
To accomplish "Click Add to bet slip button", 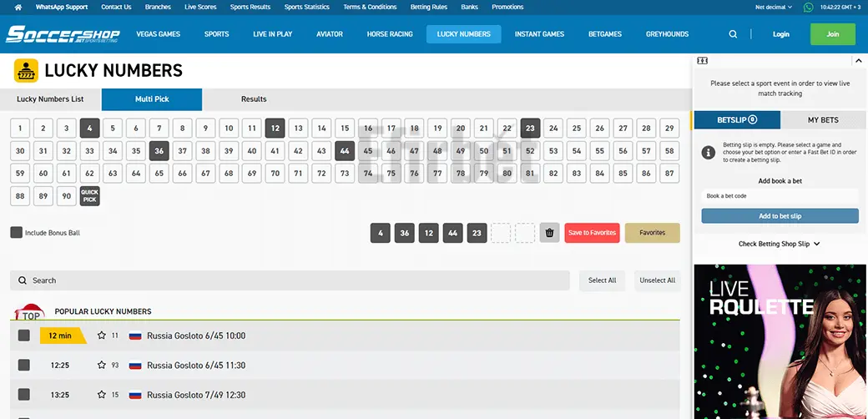I will point(780,216).
